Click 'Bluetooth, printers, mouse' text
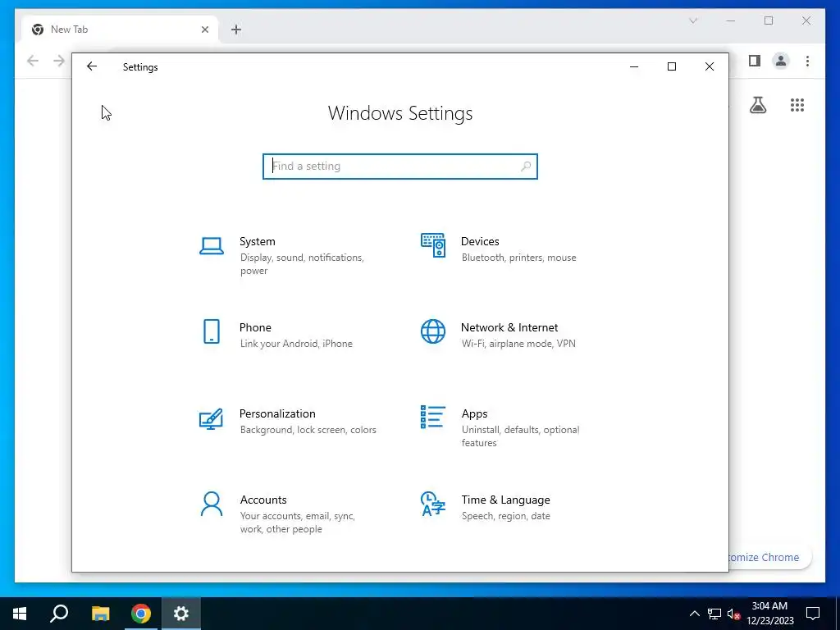The image size is (840, 630). [519, 258]
